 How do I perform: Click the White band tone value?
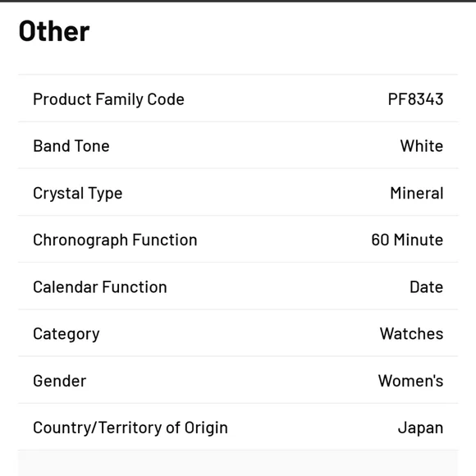tap(422, 146)
